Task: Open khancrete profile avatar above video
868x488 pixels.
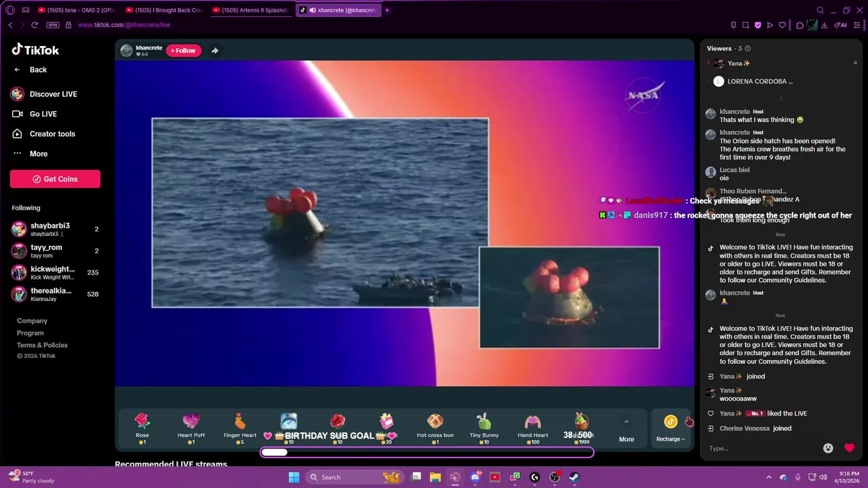Action: (126, 51)
